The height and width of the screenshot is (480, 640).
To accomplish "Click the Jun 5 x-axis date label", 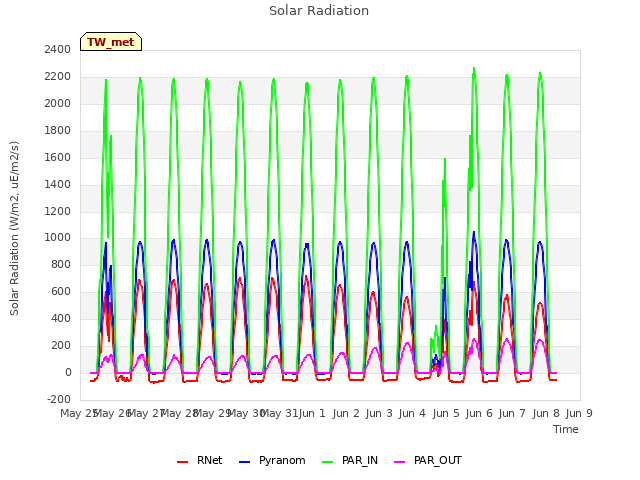I will (x=446, y=413).
